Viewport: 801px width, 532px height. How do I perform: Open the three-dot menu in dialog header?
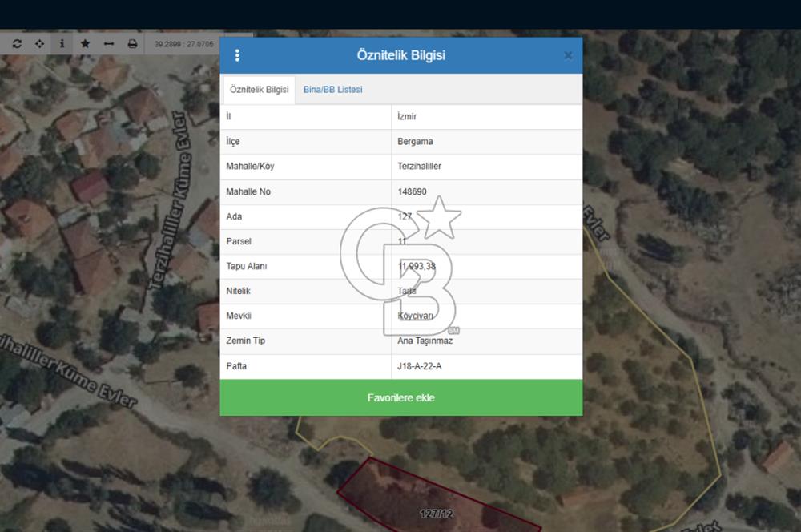coord(237,55)
